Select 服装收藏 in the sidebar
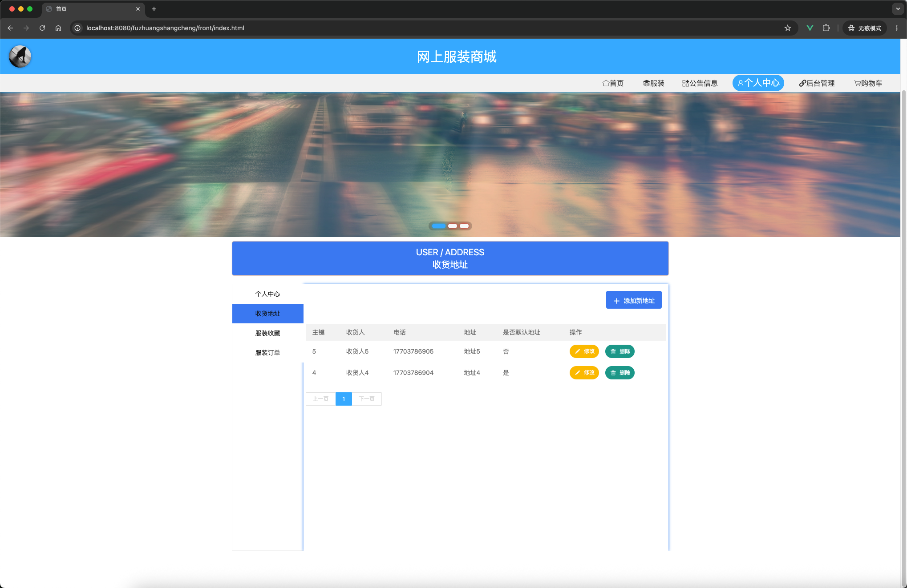The image size is (907, 588). tap(268, 333)
